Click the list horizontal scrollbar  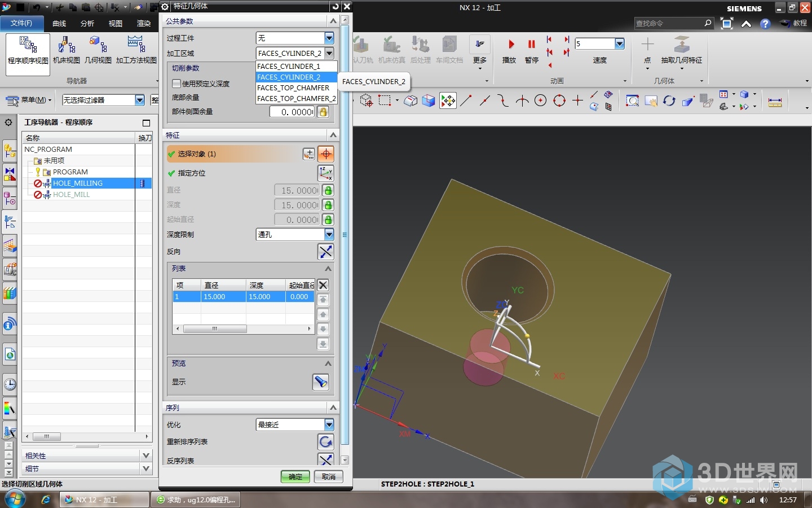point(215,329)
